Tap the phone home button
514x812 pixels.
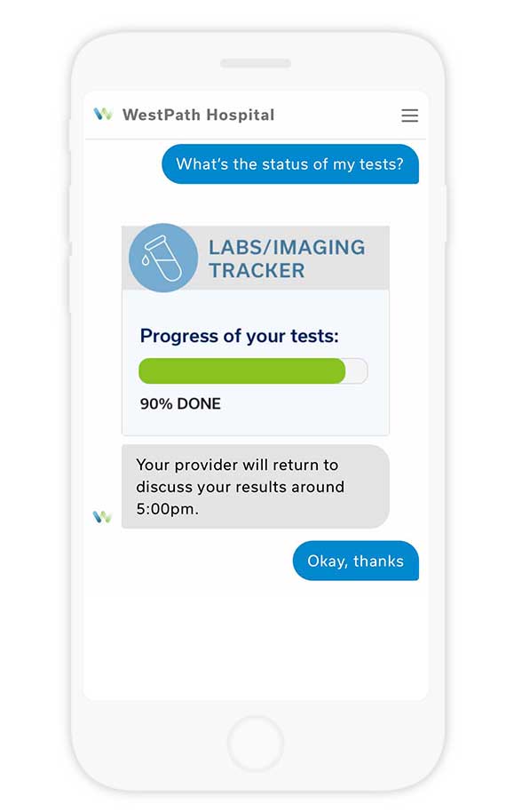point(255,744)
